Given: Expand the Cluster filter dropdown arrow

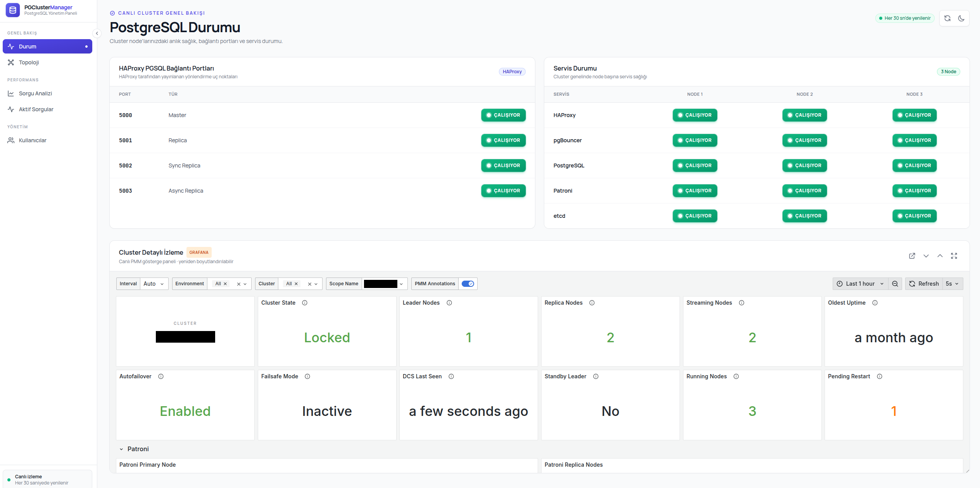Looking at the screenshot, I should pos(316,284).
